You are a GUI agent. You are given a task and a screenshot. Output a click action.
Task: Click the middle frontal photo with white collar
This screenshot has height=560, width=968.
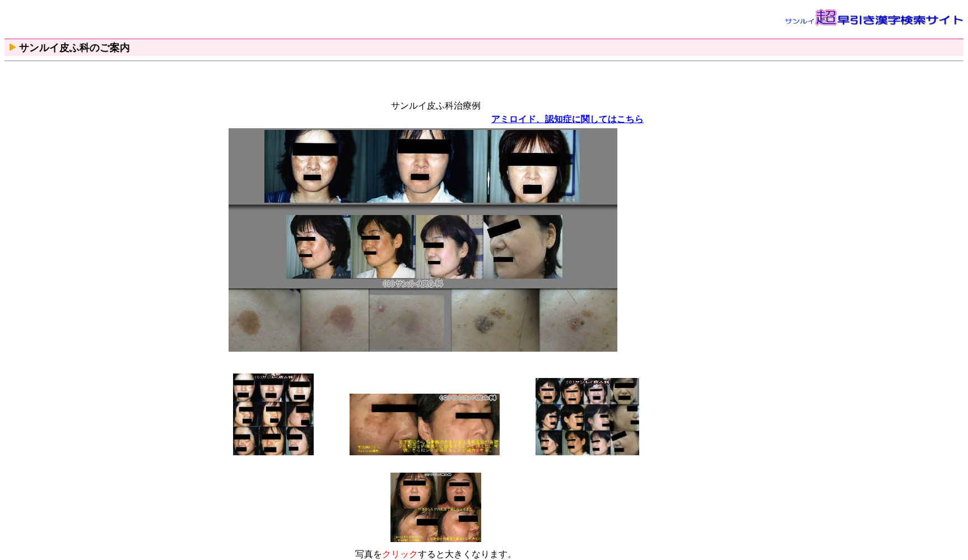point(420,166)
